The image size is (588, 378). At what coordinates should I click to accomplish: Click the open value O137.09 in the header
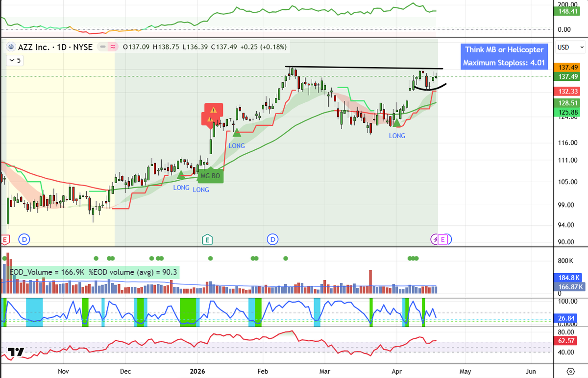click(x=137, y=47)
